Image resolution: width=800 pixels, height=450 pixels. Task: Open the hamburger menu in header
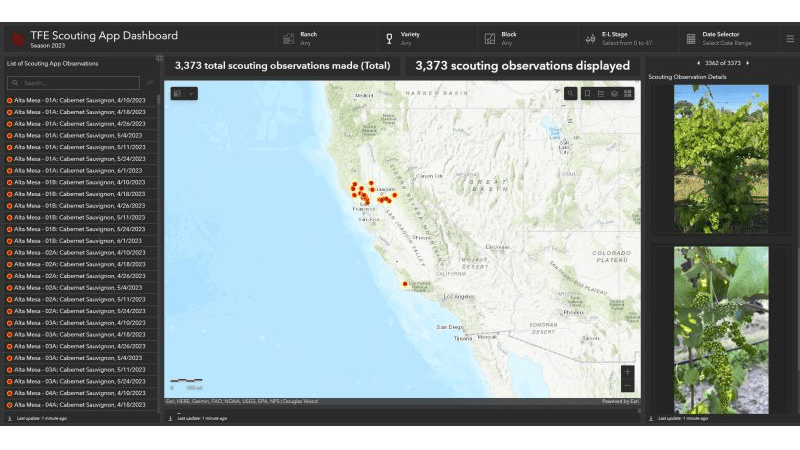pyautogui.click(x=790, y=39)
